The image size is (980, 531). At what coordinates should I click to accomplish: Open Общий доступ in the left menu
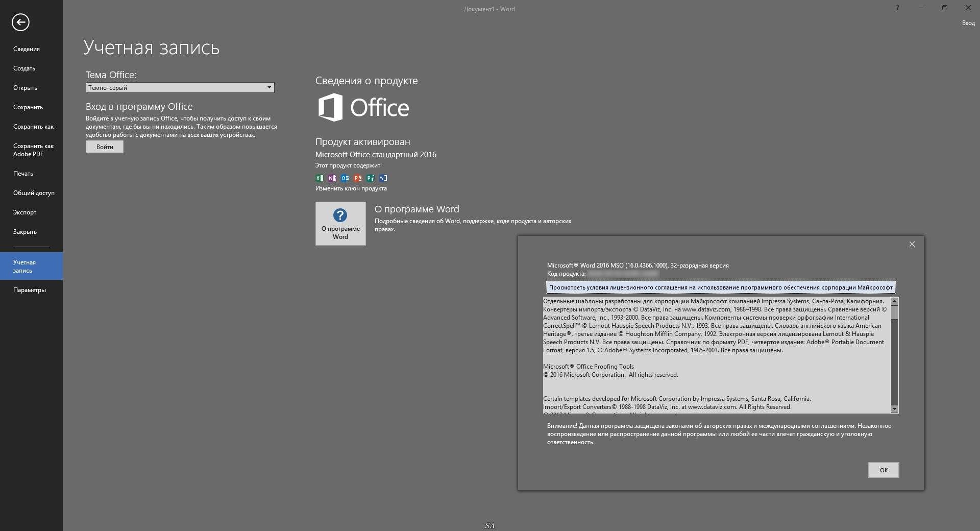coord(34,193)
